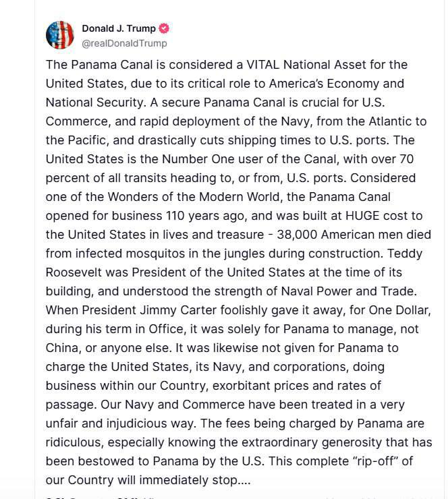
Task: Click the flag-themed profile avatar
Action: pos(59,35)
